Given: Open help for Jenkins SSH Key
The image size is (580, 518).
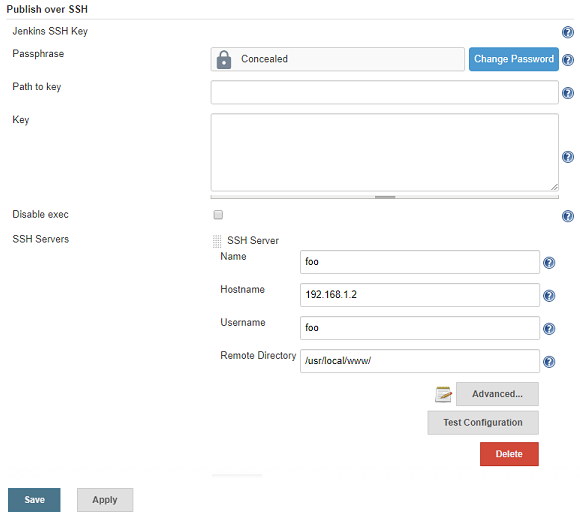Looking at the screenshot, I should click(x=567, y=32).
